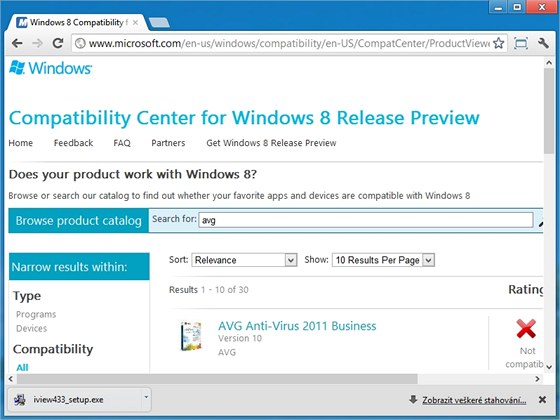Click the Zobrazit veškeré stahování link

coord(474,400)
